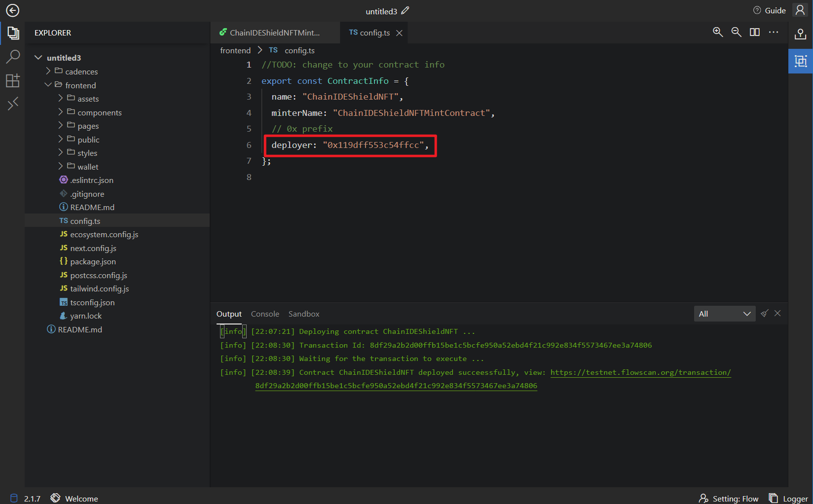Open package.json in the explorer
Screen dimensions: 813x504
pyautogui.click(x=93, y=262)
